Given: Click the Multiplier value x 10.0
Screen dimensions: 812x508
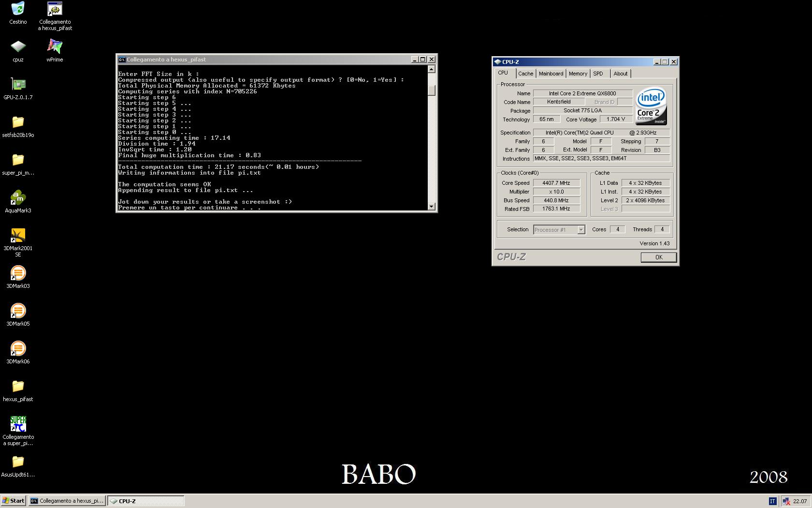Looking at the screenshot, I should [x=556, y=192].
